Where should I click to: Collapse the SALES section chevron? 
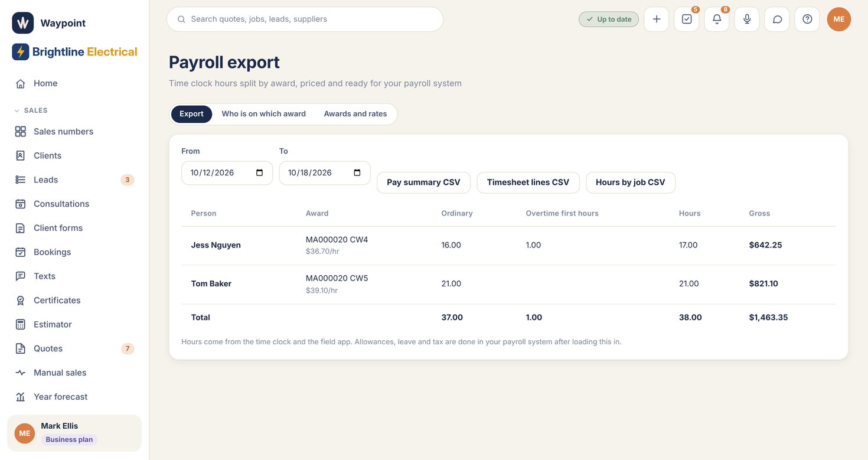[x=17, y=110]
